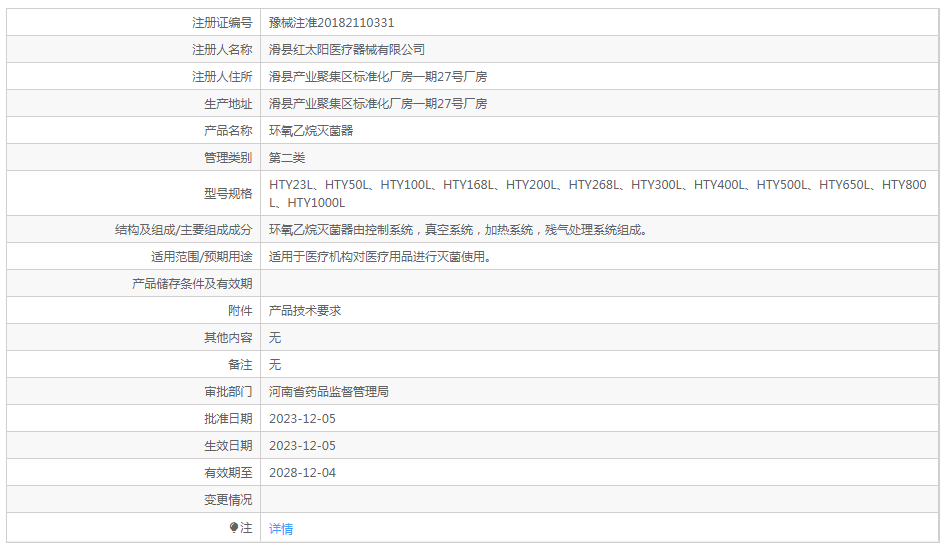The image size is (950, 550).
Task: Click the 变更情况 label
Action: pos(228,500)
